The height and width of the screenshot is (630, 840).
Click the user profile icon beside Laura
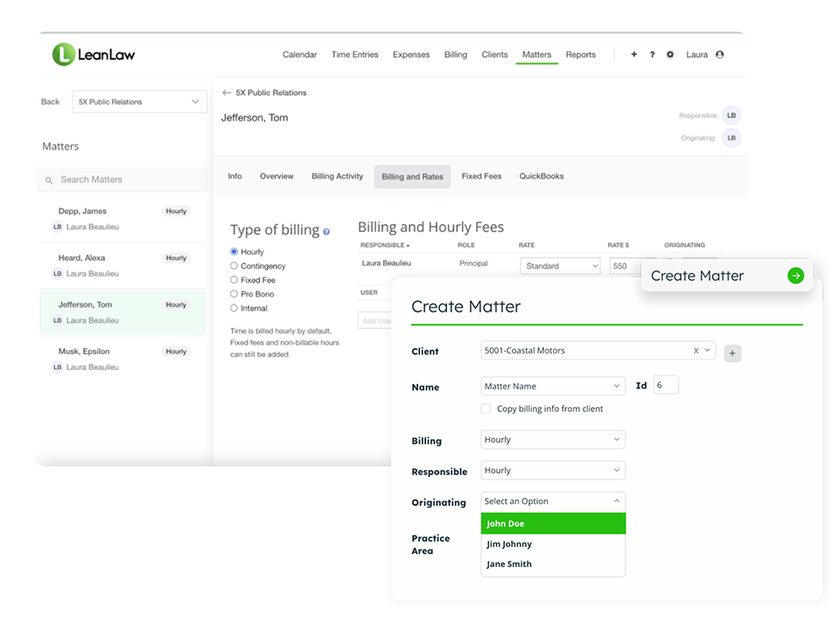720,54
